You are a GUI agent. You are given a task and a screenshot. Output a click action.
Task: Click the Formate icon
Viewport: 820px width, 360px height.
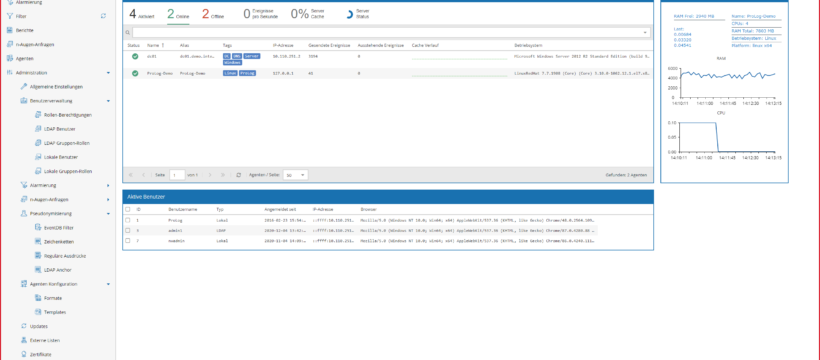(38, 298)
